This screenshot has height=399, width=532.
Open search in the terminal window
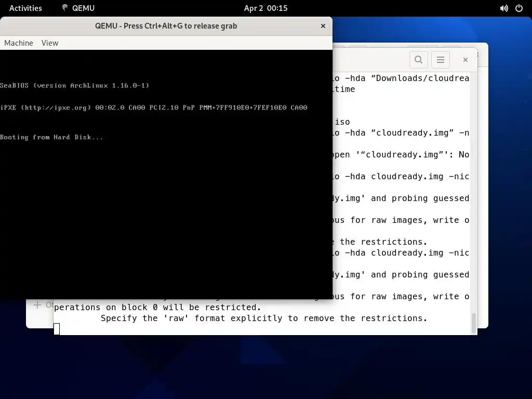click(419, 60)
